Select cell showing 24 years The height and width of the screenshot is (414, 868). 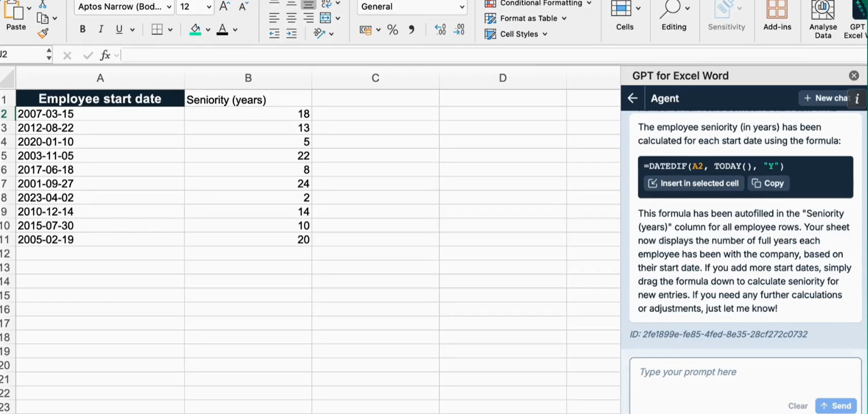pos(248,184)
